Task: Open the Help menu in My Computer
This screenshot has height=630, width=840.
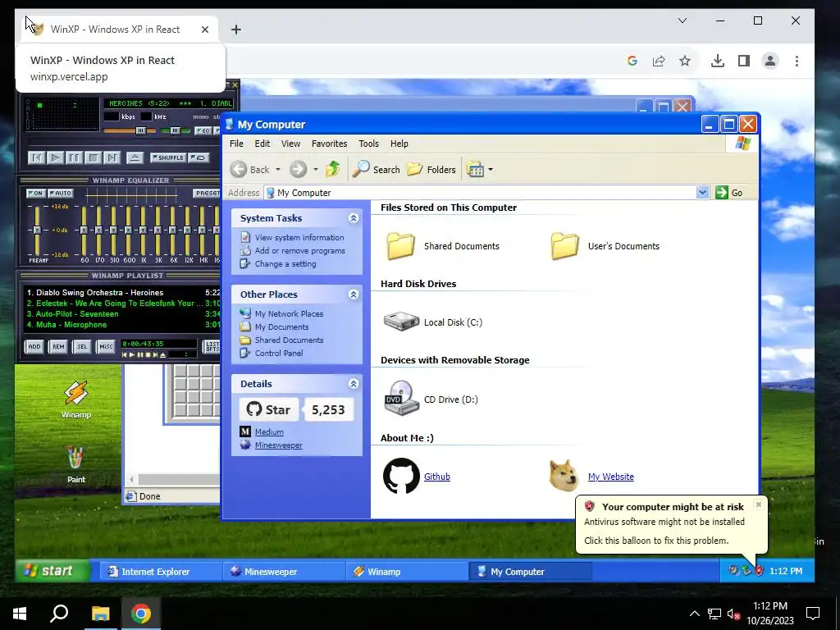Action: click(399, 144)
